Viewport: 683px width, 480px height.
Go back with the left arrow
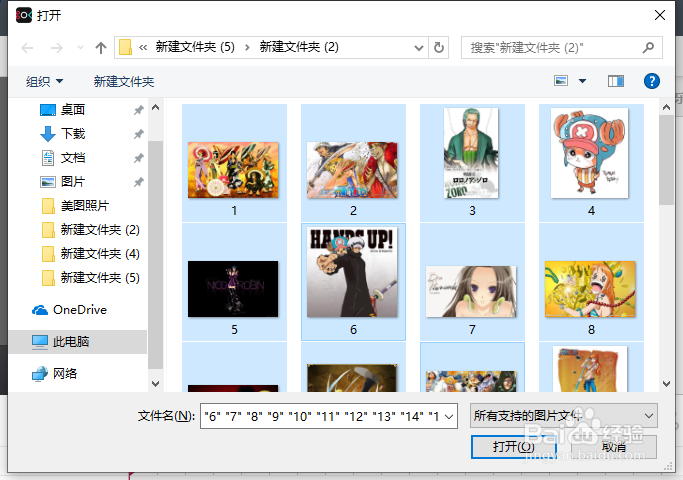(27, 47)
